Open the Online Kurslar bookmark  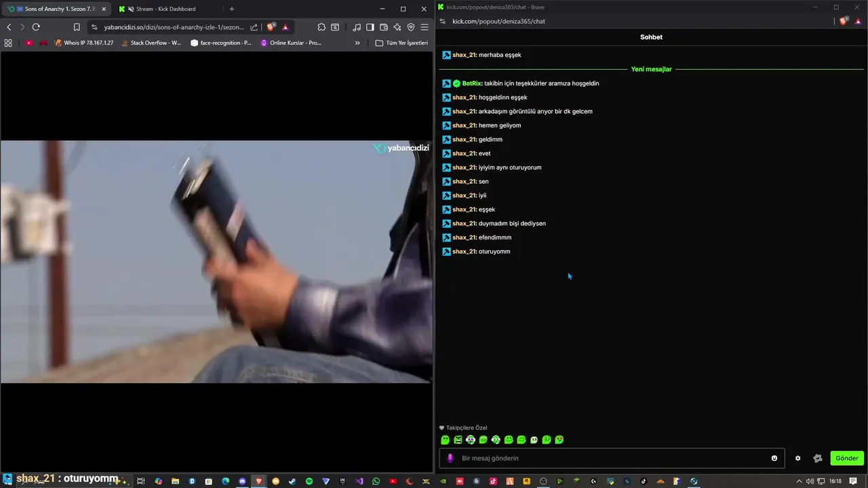(291, 43)
